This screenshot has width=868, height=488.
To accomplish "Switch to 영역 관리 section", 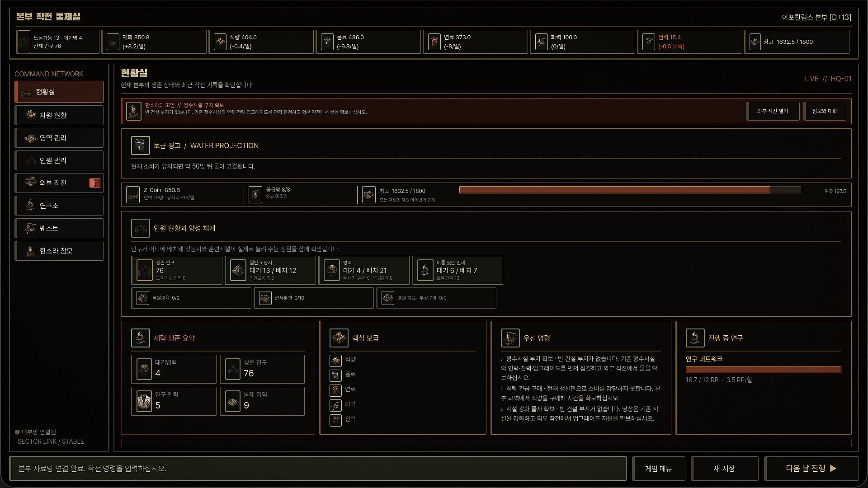I will [x=59, y=138].
